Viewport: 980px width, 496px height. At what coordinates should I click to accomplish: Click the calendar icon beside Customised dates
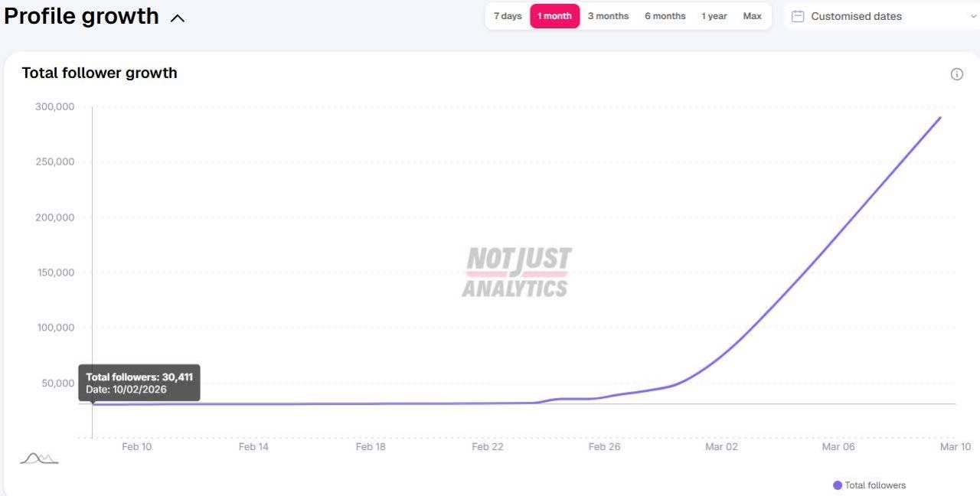tap(798, 16)
